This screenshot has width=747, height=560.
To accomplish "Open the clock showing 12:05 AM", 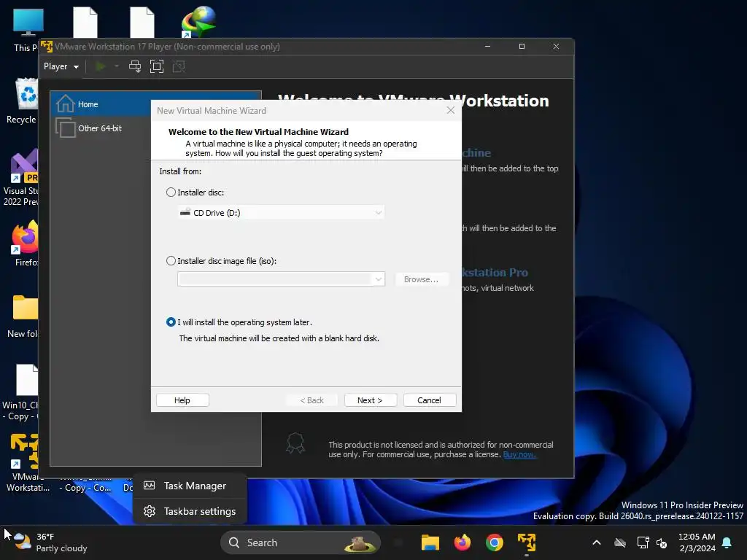I will click(x=697, y=542).
